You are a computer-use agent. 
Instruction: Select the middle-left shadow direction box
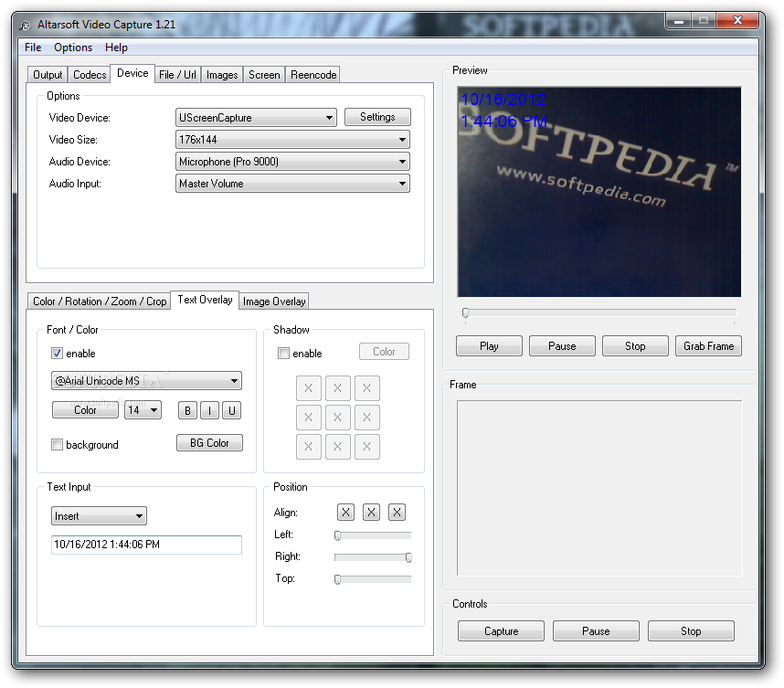point(309,418)
